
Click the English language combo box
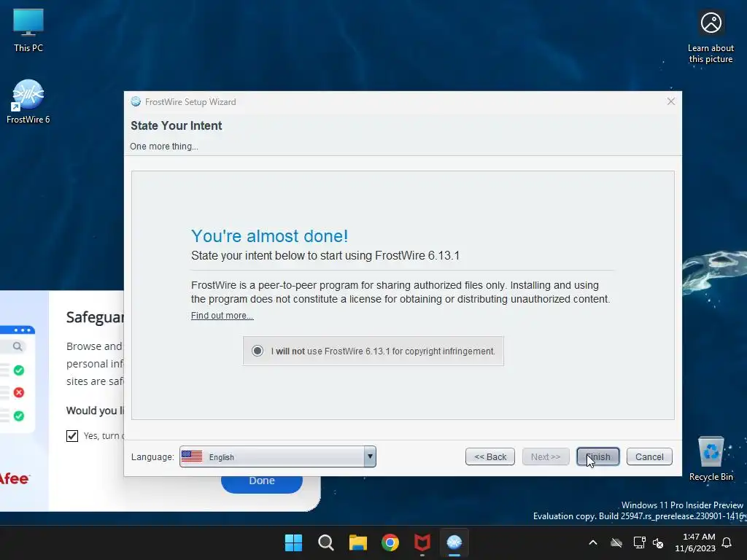tap(278, 456)
